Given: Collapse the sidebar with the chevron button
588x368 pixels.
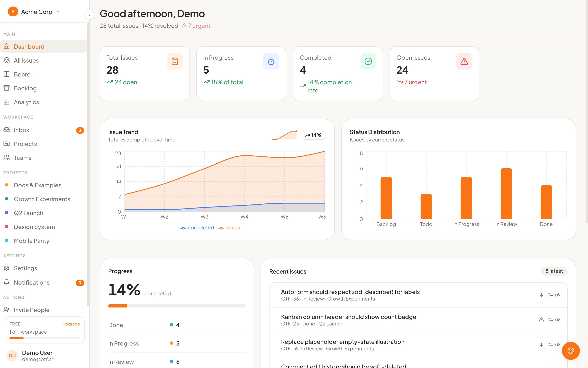Looking at the screenshot, I should [x=89, y=15].
